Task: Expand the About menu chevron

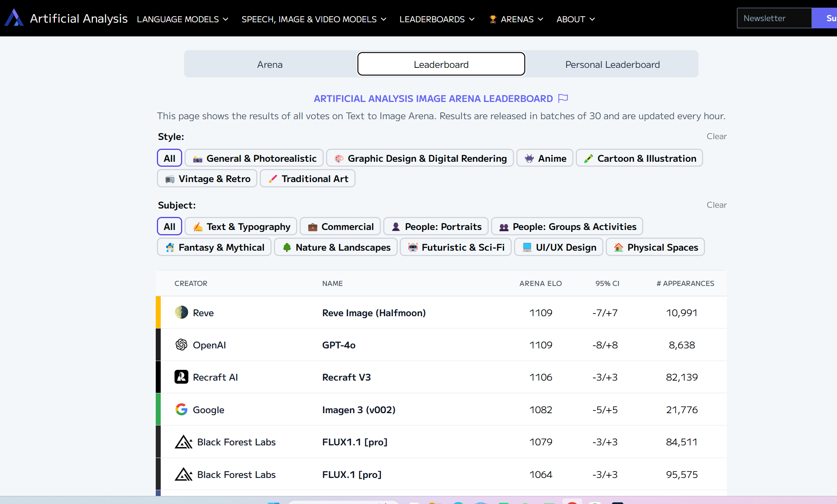Action: click(592, 19)
